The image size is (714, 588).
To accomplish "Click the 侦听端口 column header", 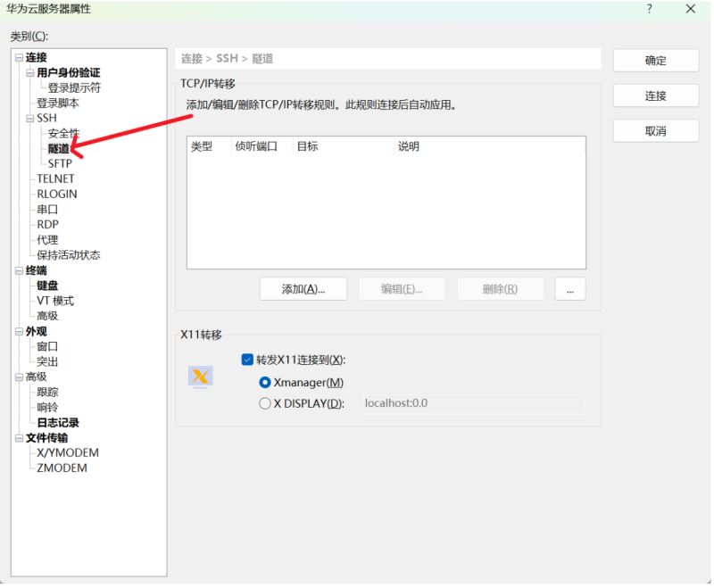I will [x=256, y=146].
